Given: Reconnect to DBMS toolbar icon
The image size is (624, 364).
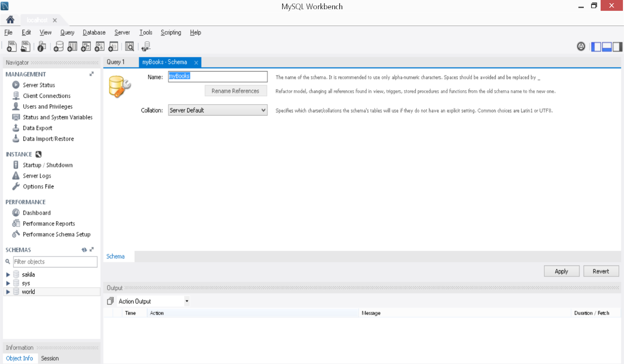Looking at the screenshot, I should 146,47.
